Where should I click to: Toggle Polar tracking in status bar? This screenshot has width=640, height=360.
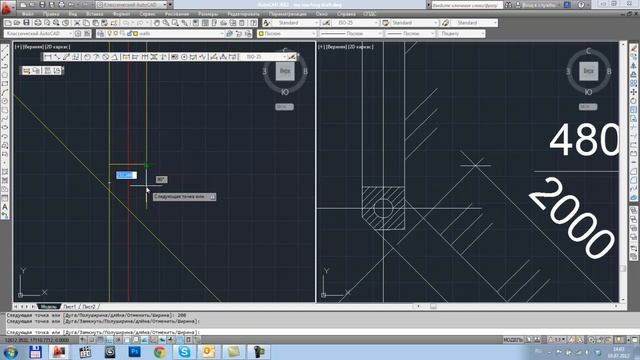tap(118, 340)
